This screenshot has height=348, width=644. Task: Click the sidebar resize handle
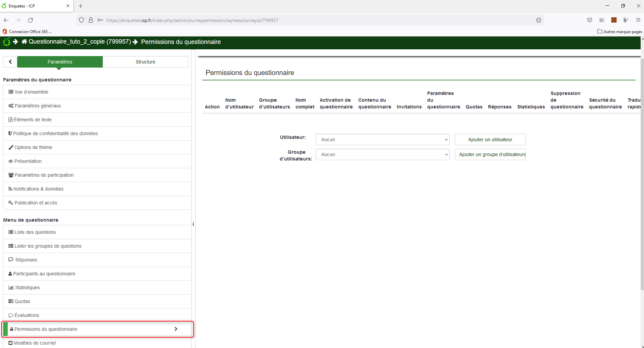[x=193, y=224]
